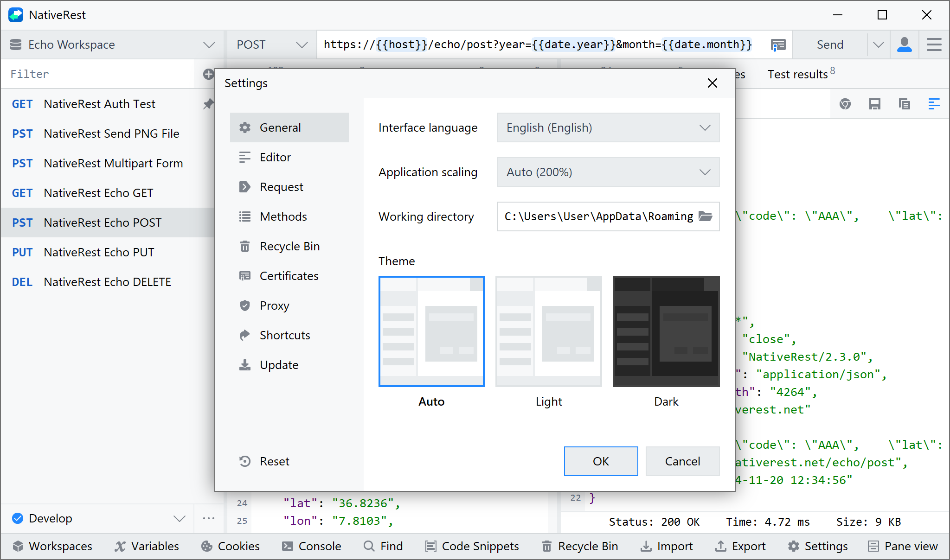Expand the Application scaling dropdown

608,172
